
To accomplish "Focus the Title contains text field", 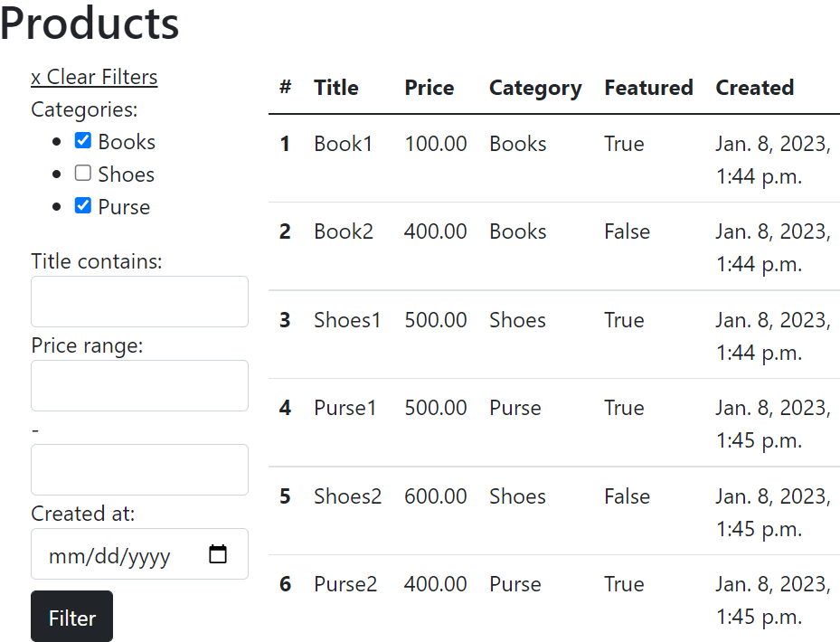I will pyautogui.click(x=139, y=302).
